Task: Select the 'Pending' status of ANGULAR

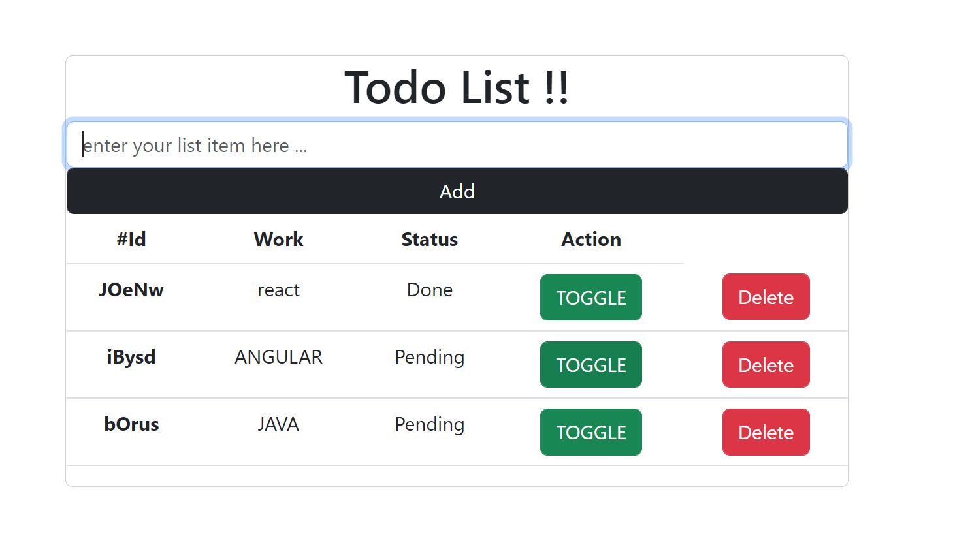Action: (x=429, y=356)
